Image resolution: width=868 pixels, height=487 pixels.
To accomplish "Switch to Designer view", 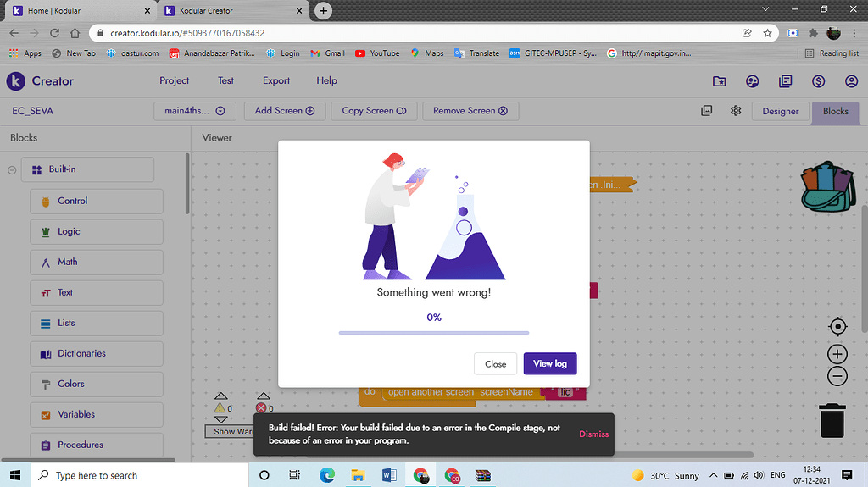I will 781,111.
